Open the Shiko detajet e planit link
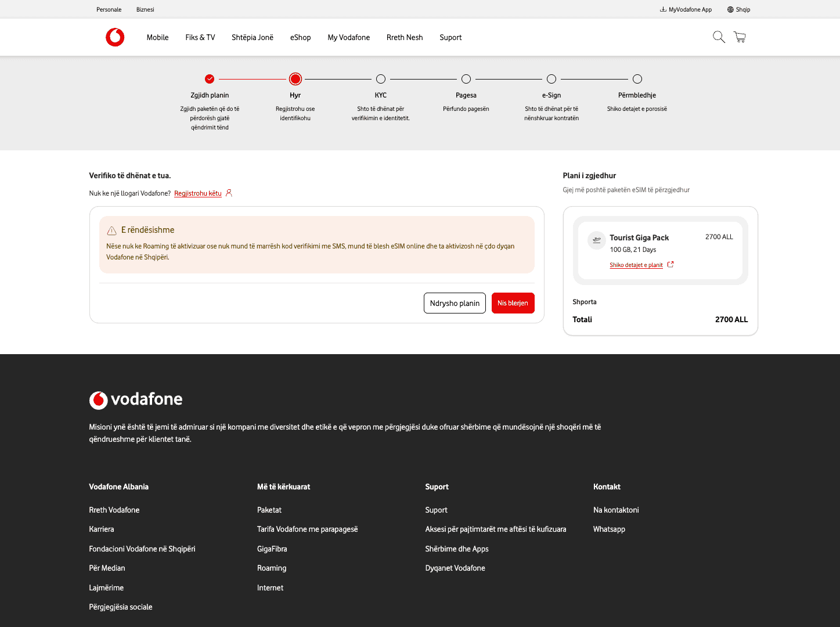This screenshot has width=840, height=627. point(636,265)
